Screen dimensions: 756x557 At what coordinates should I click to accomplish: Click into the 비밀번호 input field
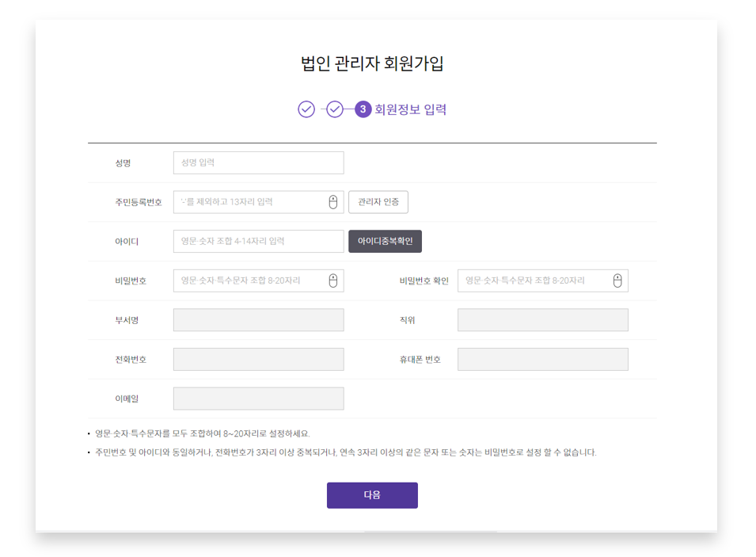(x=249, y=280)
